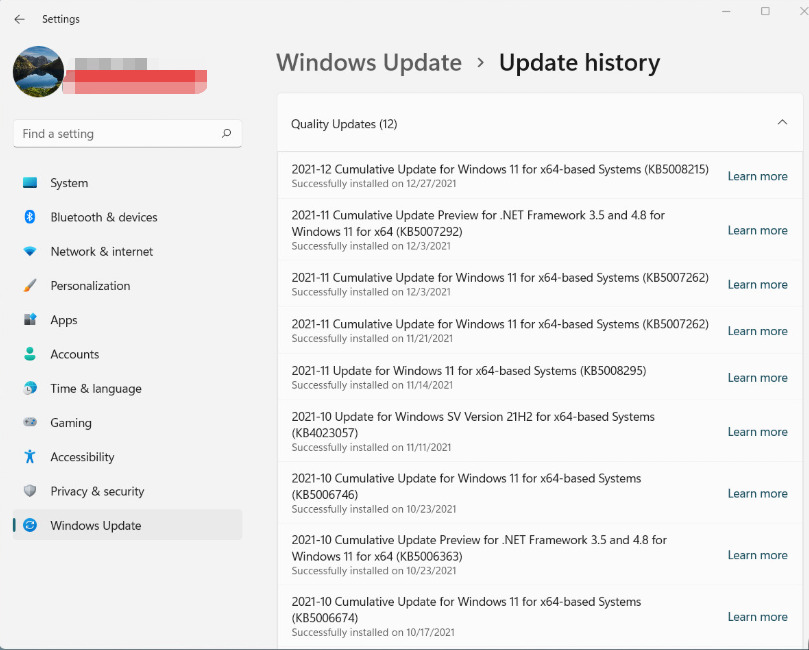The height and width of the screenshot is (650, 809).
Task: Click the search magnifier glass icon
Action: [x=228, y=133]
